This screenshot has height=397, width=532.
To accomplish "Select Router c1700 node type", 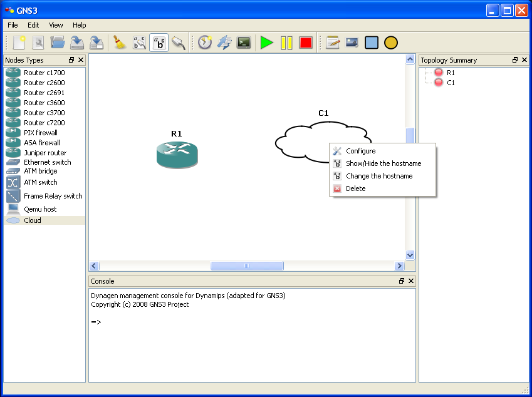I will [x=44, y=73].
